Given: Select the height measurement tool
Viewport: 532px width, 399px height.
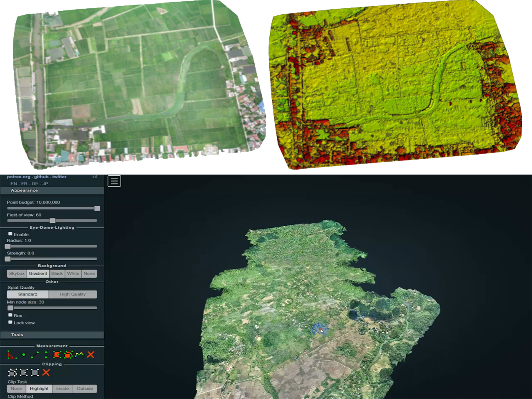Looking at the screenshot, I should click(x=46, y=355).
